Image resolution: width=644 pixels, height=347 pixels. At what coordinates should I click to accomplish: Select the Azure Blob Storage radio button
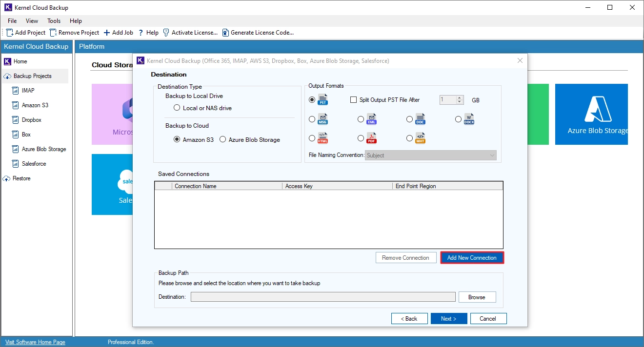(x=223, y=139)
